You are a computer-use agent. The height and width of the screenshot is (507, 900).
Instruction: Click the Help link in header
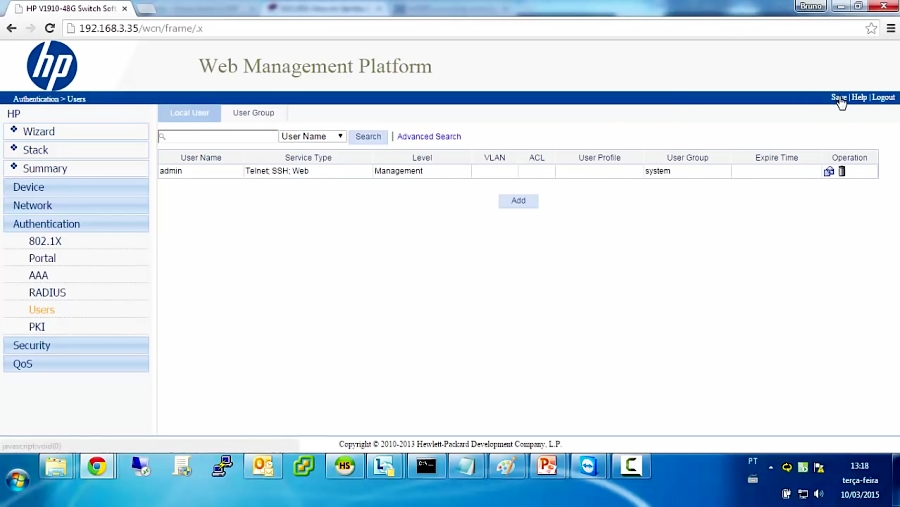coord(859,98)
